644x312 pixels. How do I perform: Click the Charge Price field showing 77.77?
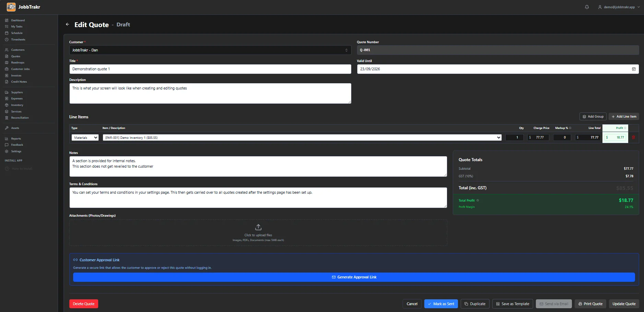coord(538,137)
